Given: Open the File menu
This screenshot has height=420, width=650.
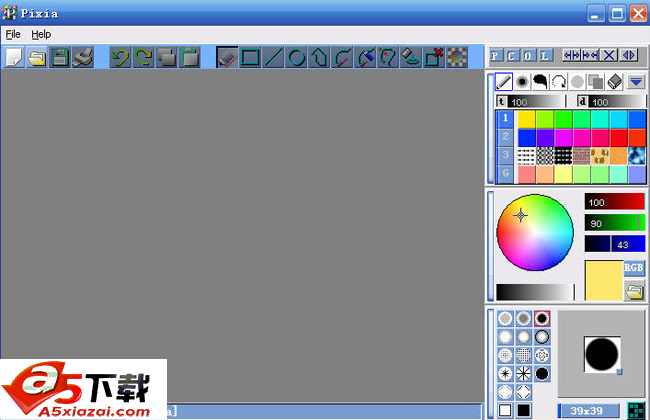Looking at the screenshot, I should point(13,34).
